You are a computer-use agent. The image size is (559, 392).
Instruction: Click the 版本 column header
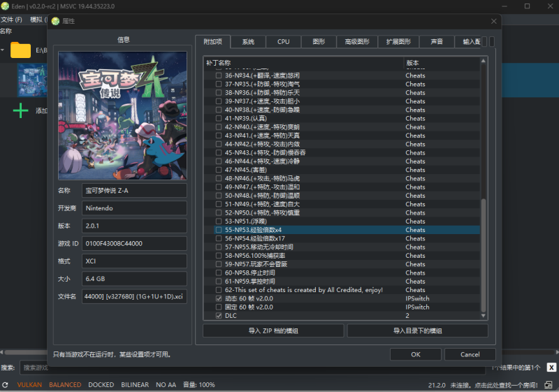click(x=442, y=63)
